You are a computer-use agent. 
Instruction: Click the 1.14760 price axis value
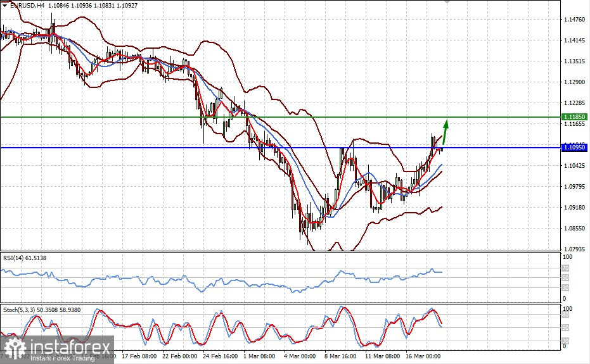pyautogui.click(x=575, y=19)
